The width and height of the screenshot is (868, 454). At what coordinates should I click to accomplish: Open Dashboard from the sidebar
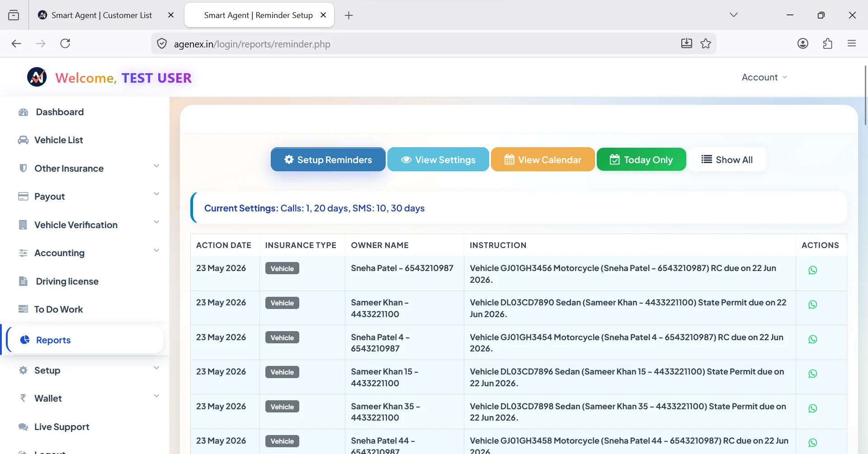(60, 112)
